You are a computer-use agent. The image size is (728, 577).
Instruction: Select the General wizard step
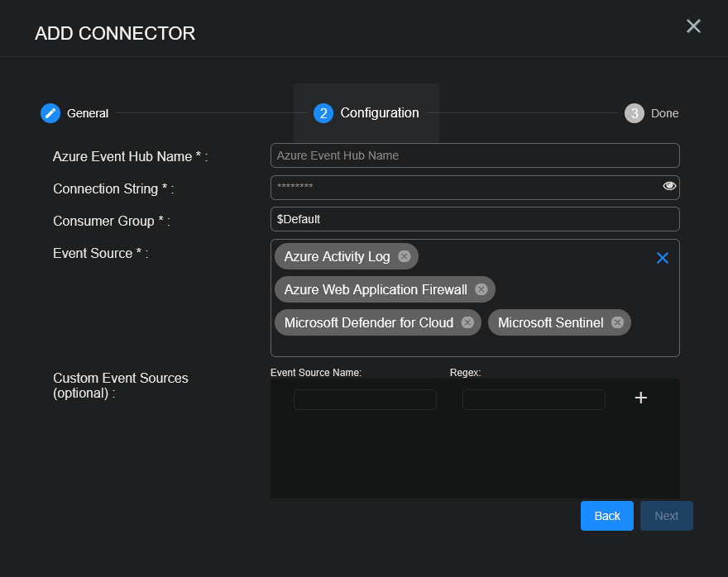tap(88, 113)
